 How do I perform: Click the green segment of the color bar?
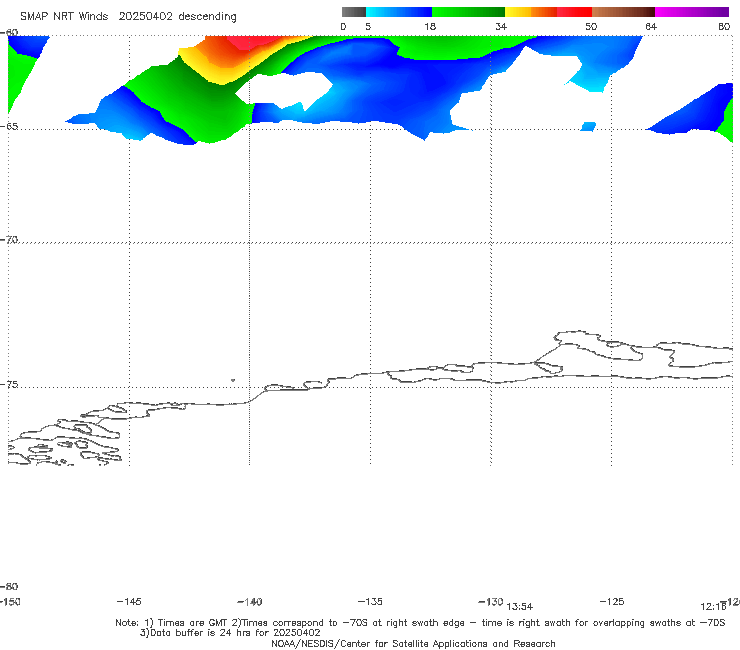pyautogui.click(x=468, y=12)
